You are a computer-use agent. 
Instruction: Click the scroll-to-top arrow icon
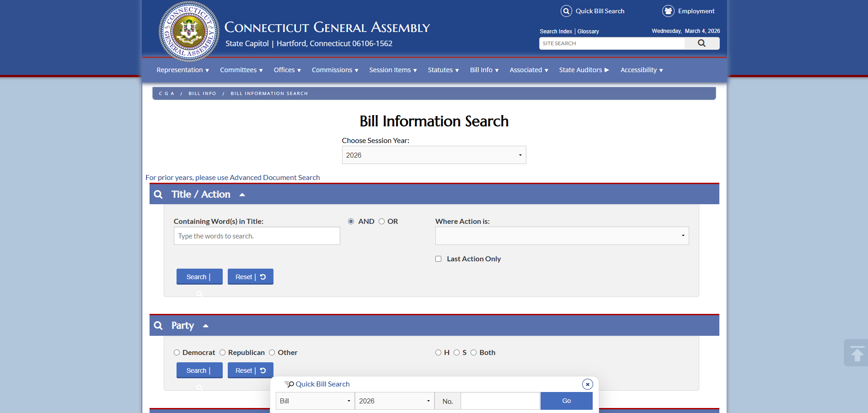tap(857, 353)
